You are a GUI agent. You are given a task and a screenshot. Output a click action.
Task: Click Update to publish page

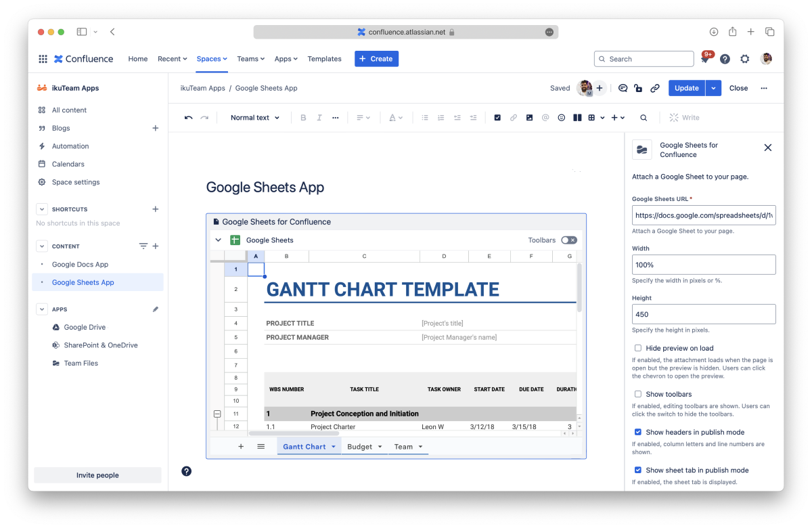(x=687, y=88)
